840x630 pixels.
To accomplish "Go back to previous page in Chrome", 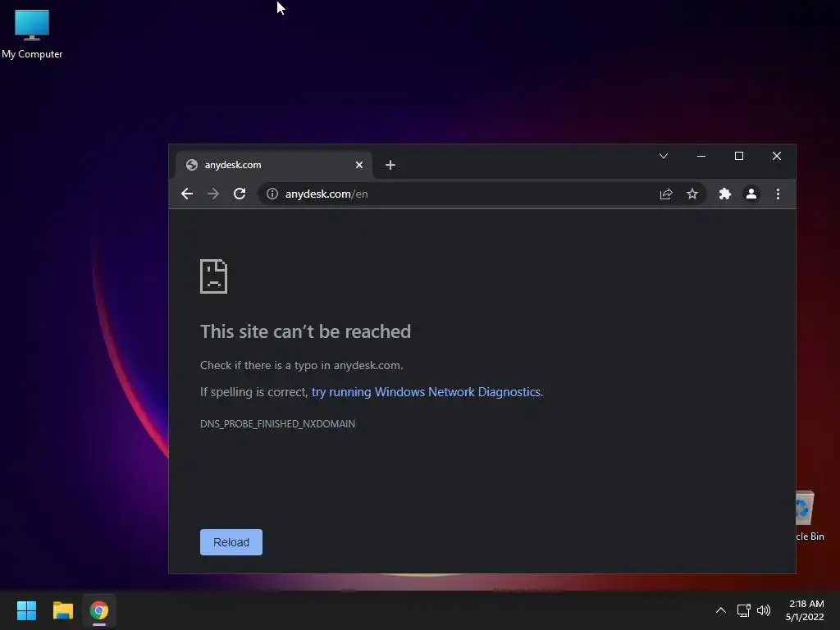I will pyautogui.click(x=187, y=194).
